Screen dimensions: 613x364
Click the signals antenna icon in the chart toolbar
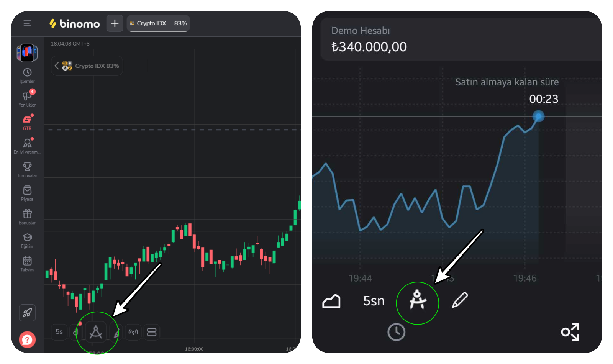[x=133, y=332]
